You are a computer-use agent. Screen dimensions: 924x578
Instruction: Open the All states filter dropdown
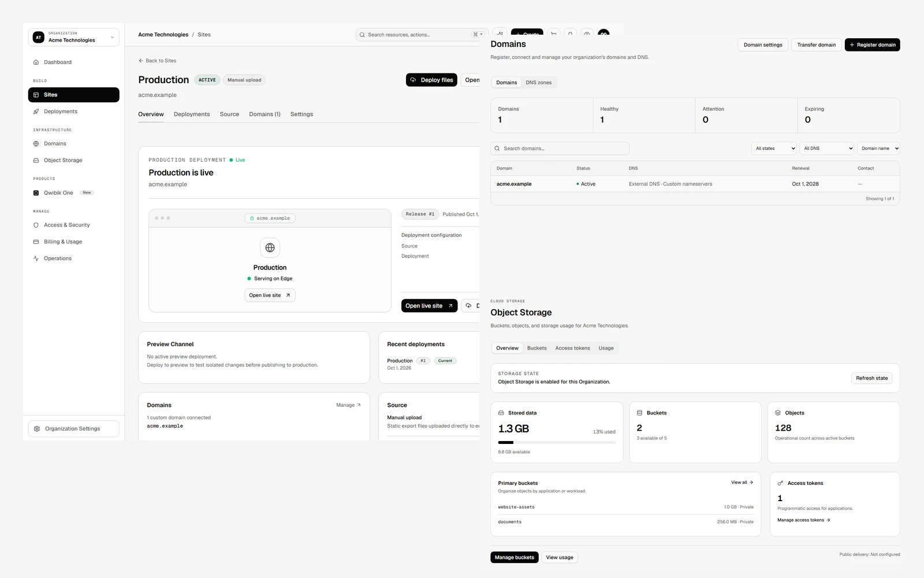click(x=774, y=149)
